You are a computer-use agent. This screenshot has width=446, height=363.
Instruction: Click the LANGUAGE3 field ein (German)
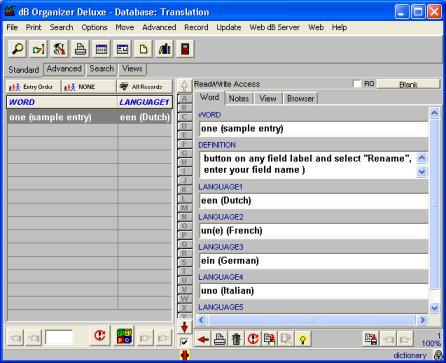coord(313,261)
